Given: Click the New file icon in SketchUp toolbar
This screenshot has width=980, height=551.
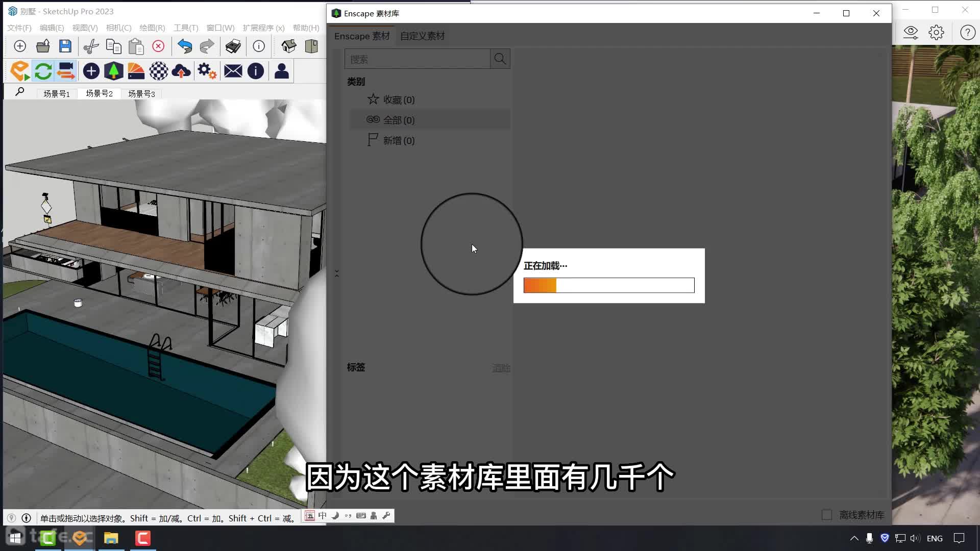Looking at the screenshot, I should tap(20, 46).
